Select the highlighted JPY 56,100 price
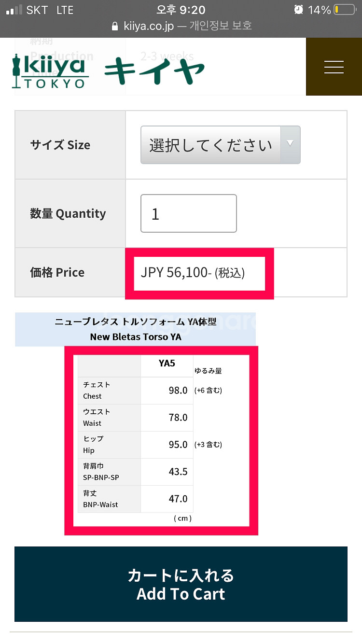 point(200,273)
